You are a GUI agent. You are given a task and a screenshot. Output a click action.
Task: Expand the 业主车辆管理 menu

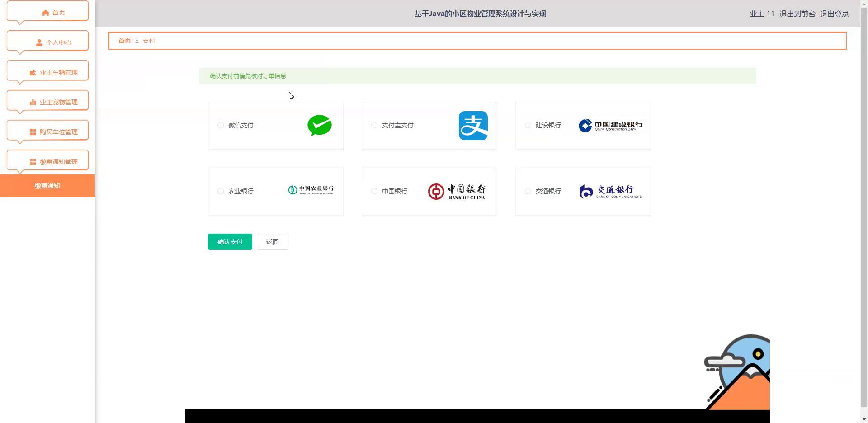(x=47, y=72)
